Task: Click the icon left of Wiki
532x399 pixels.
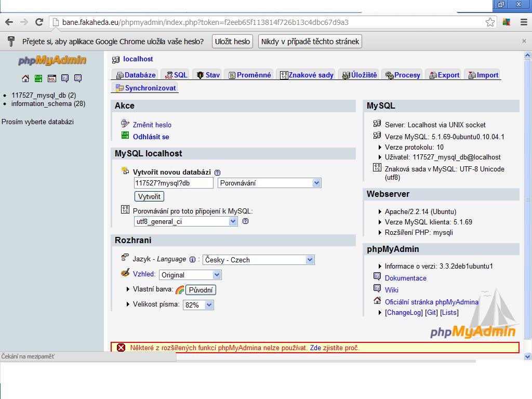Action: (x=377, y=288)
